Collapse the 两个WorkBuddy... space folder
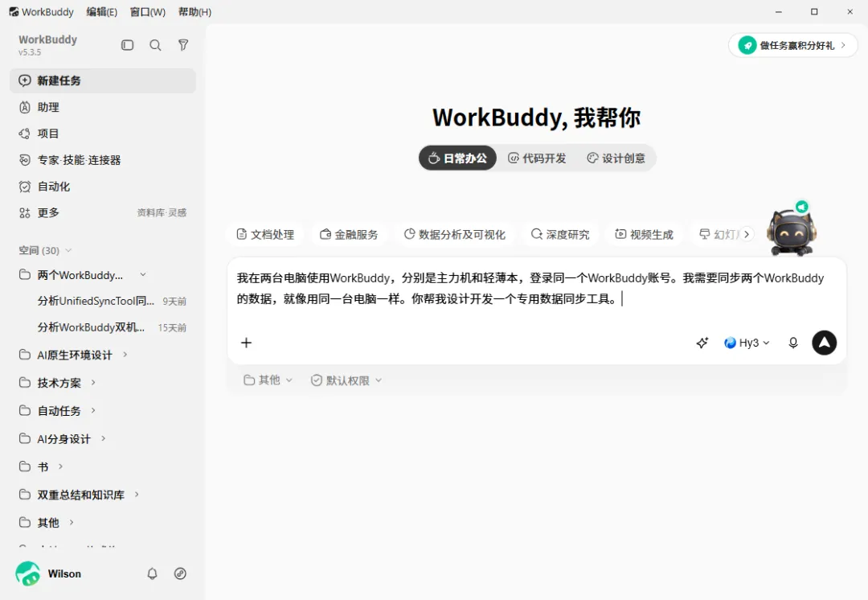The image size is (868, 600). point(143,275)
